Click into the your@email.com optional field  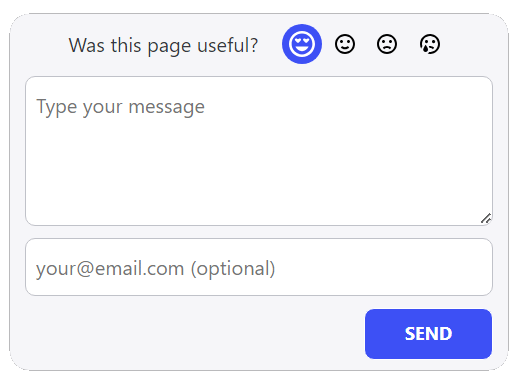(259, 267)
